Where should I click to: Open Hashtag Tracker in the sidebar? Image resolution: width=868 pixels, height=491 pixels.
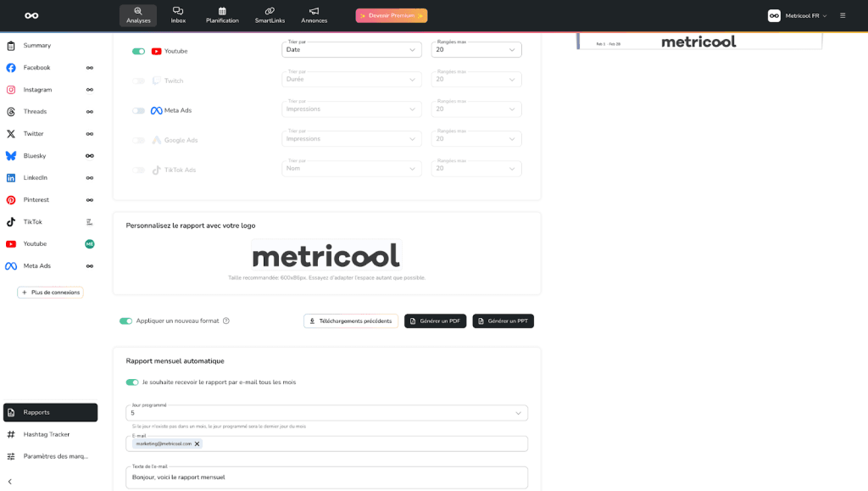[x=47, y=434]
